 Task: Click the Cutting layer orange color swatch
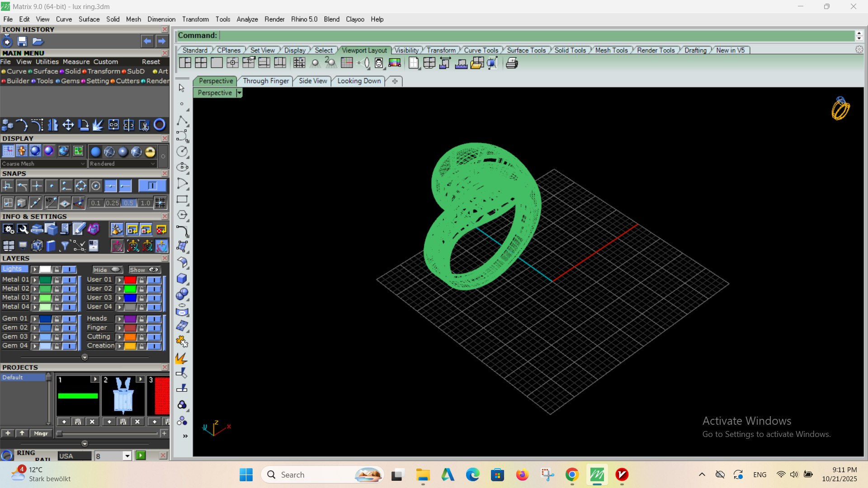(x=130, y=337)
